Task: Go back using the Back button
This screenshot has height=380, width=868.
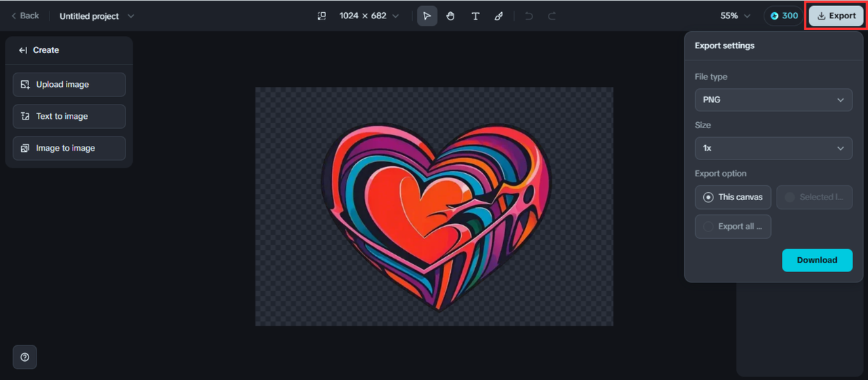Action: click(25, 16)
